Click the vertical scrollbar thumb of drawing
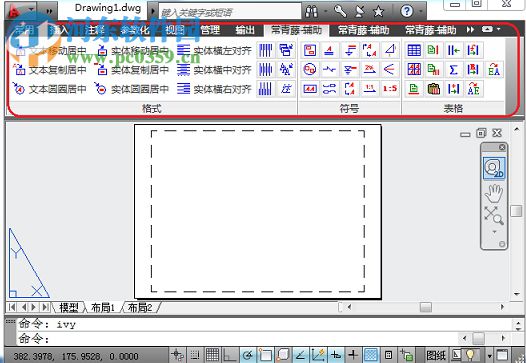Screen dimensions: 526x363 tap(516, 211)
